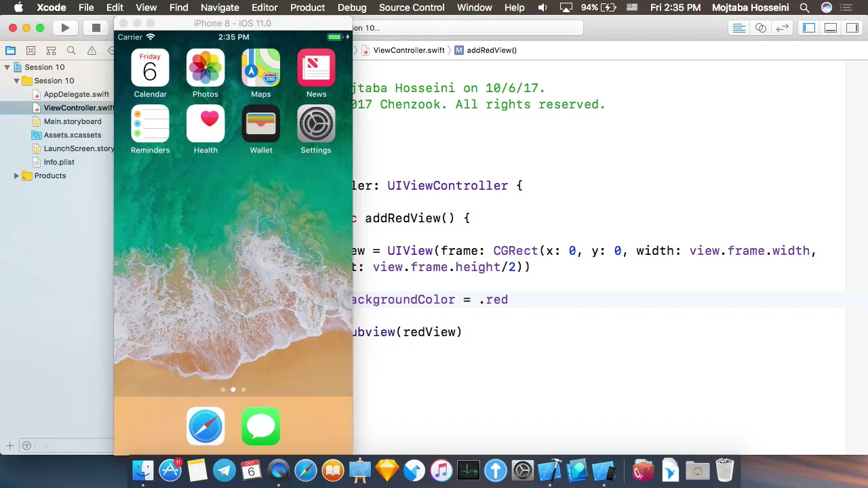Image resolution: width=868 pixels, height=488 pixels.
Task: Collapse the Session 10 yellow folder group
Action: click(17, 81)
